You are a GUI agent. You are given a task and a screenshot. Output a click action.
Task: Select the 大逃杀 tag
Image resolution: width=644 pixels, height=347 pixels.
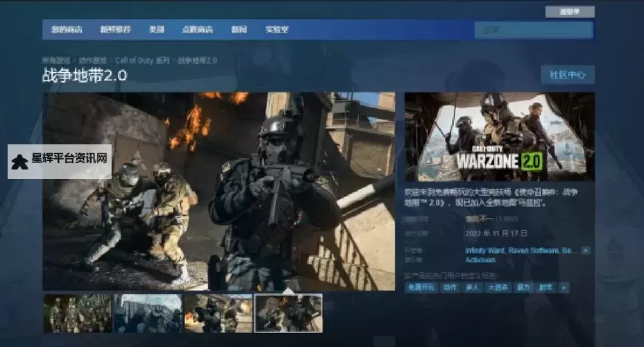(498, 287)
